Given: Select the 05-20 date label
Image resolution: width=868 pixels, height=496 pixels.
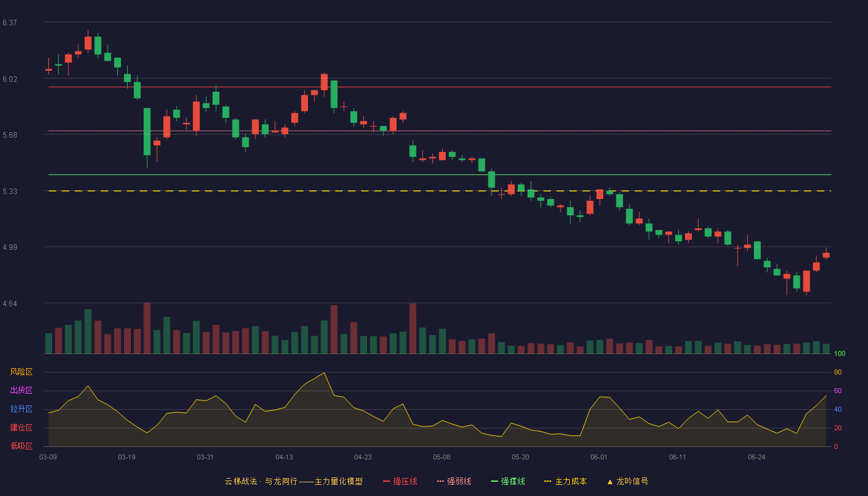Looking at the screenshot, I should pos(520,457).
